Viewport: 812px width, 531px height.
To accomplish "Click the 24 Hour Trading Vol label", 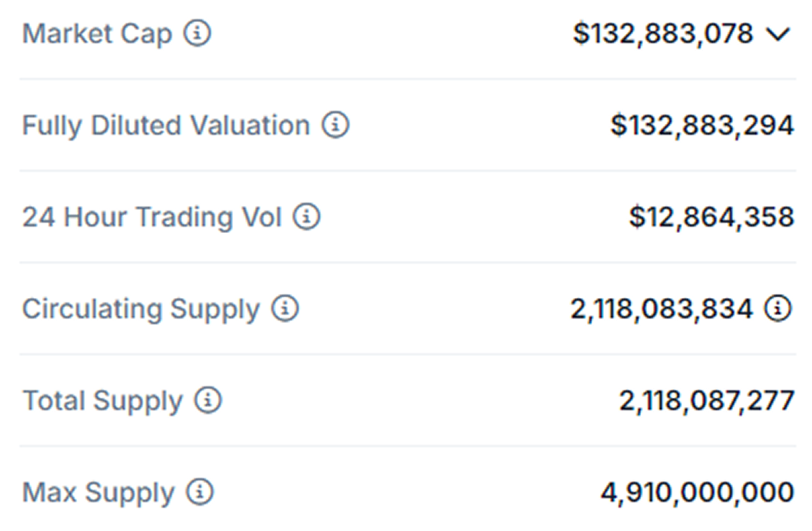I will 152,217.
